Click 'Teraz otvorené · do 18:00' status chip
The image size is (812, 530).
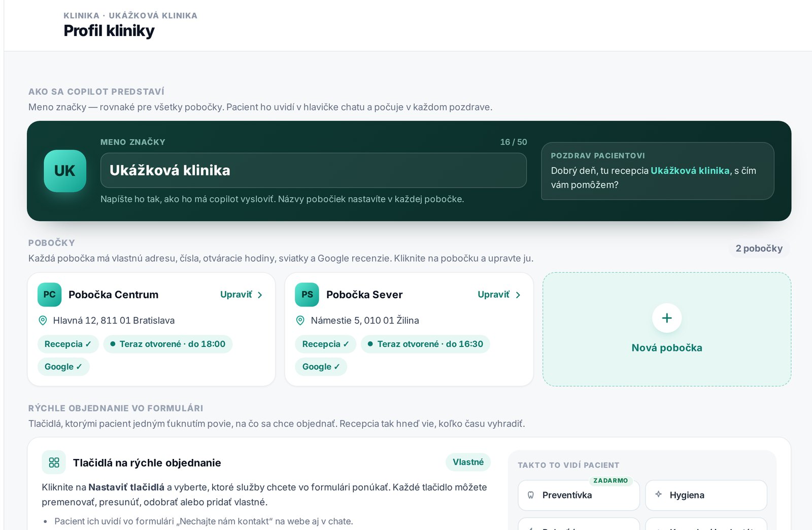168,344
